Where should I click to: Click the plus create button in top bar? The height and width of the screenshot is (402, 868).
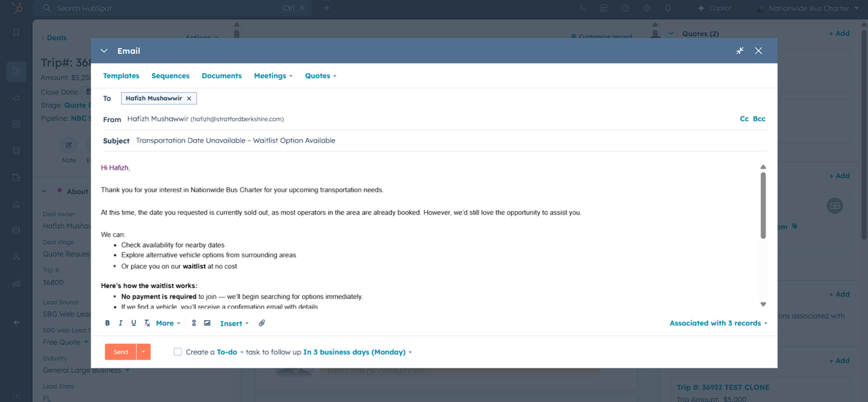pos(327,8)
